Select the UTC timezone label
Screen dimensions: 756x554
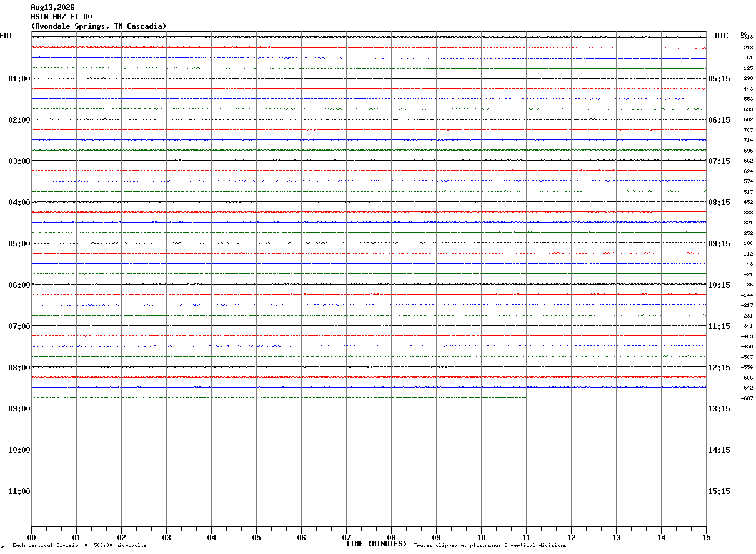pyautogui.click(x=722, y=36)
